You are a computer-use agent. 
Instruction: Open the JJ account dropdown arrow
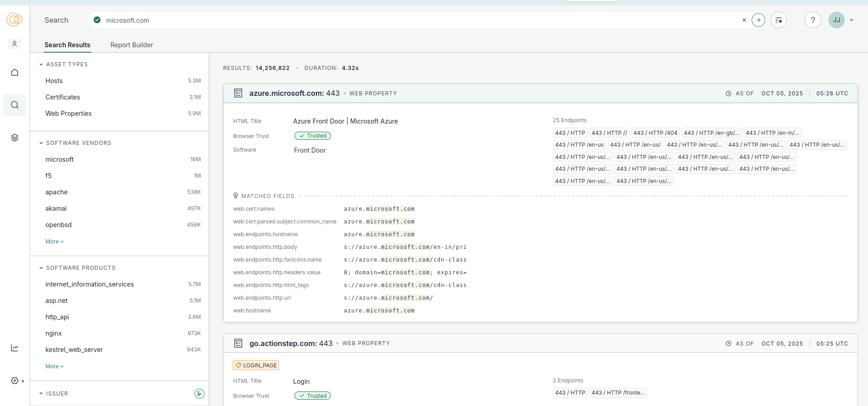[x=852, y=20]
